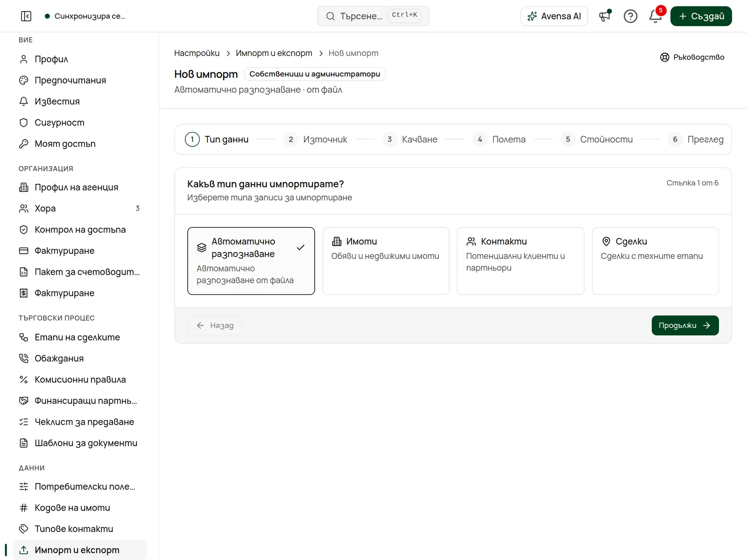
Task: Open Обаждания phone sidebar item
Action: coord(79,358)
